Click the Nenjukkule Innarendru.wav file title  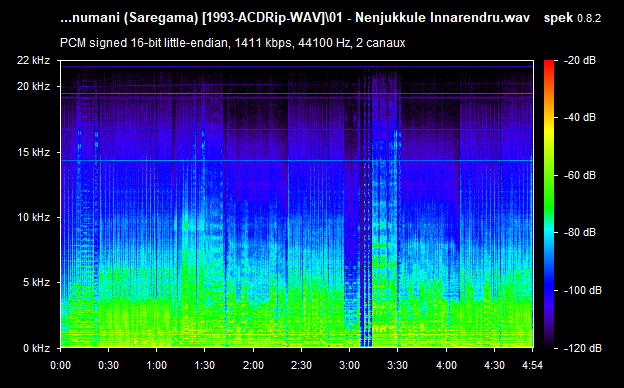442,18
